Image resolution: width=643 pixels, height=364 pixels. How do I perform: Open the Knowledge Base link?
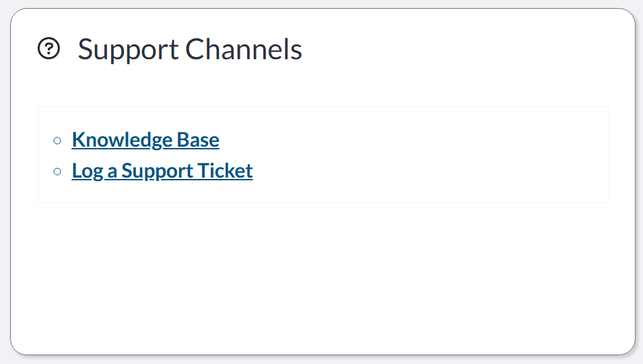click(145, 140)
